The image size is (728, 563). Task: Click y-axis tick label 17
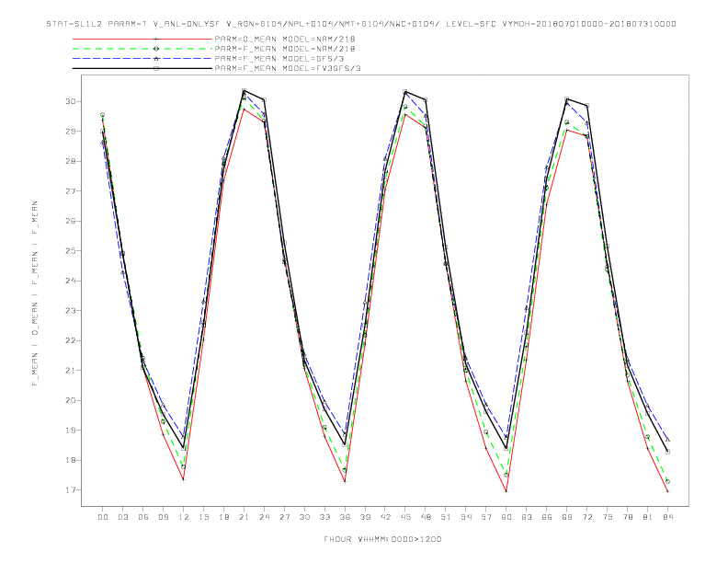coord(71,490)
